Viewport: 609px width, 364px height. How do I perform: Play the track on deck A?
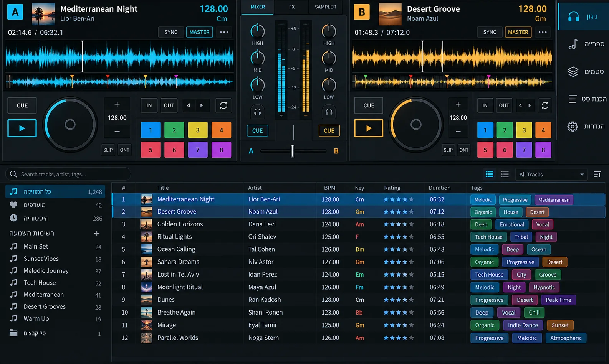22,128
